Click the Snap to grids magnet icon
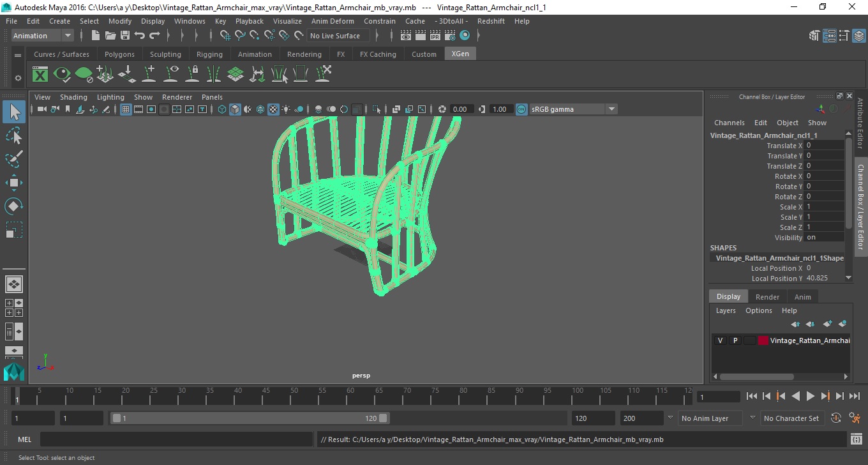 (225, 36)
